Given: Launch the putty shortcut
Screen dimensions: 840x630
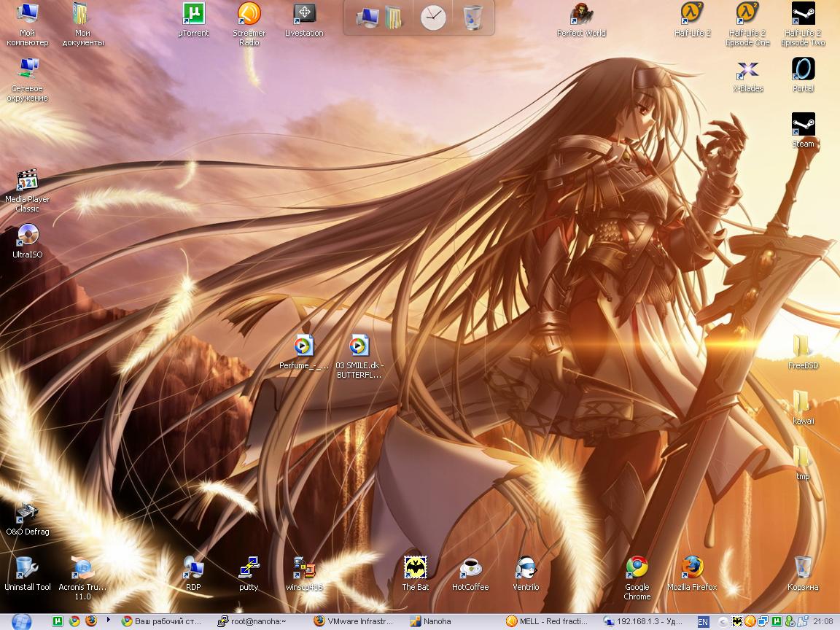Looking at the screenshot, I should tap(249, 575).
